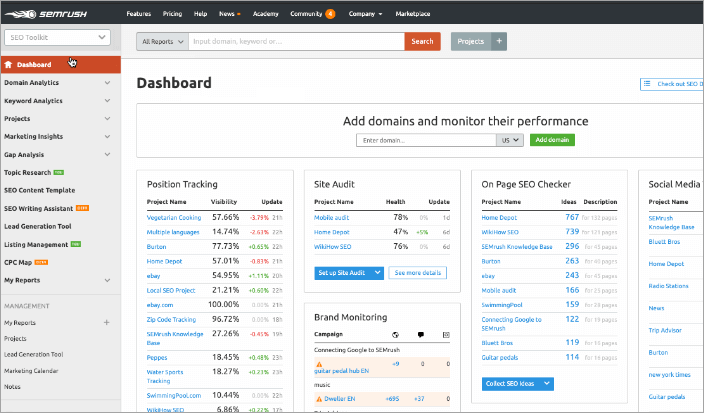Click the Set up Site Audit button

coord(343,272)
